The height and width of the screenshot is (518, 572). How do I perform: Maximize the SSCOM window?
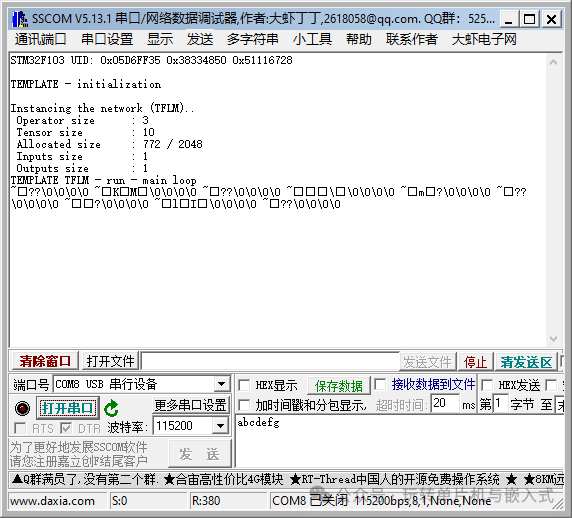click(529, 19)
